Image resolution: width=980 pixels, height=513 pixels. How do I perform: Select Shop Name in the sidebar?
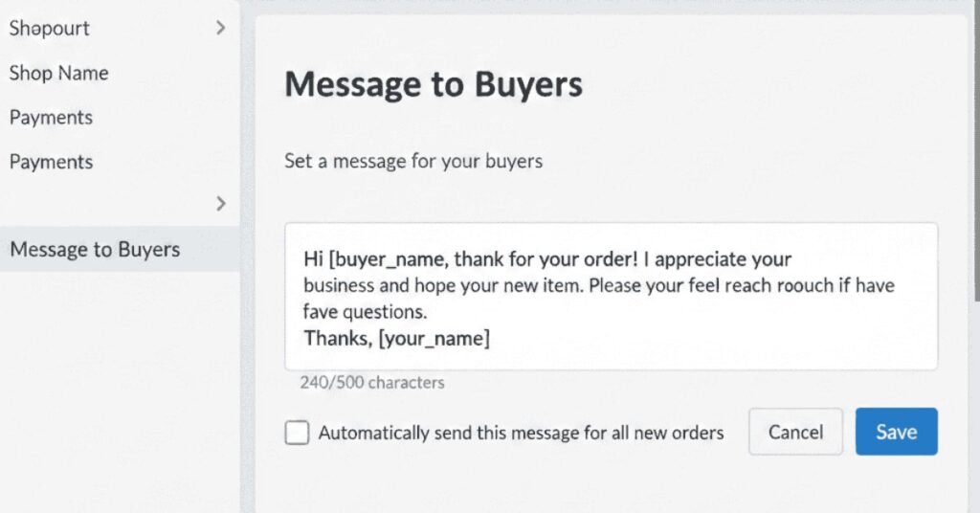pyautogui.click(x=58, y=73)
